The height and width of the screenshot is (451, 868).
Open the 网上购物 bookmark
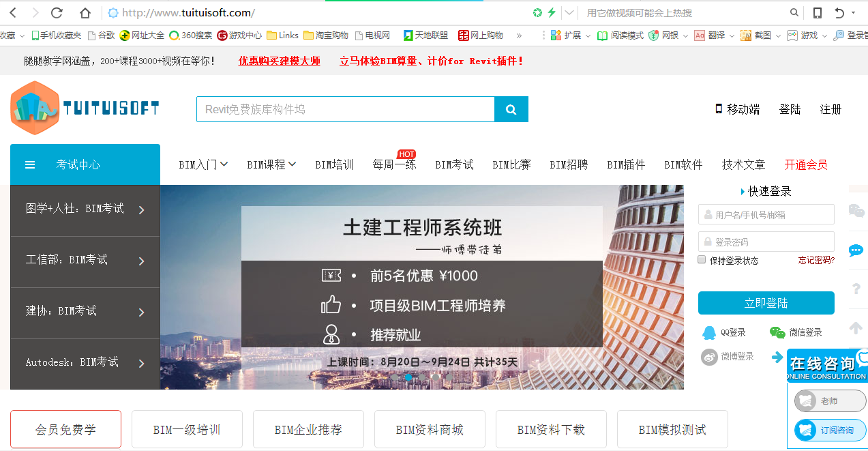481,35
